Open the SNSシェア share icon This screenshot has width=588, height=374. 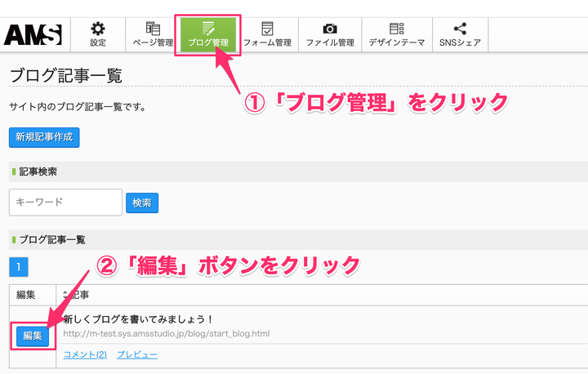click(460, 35)
